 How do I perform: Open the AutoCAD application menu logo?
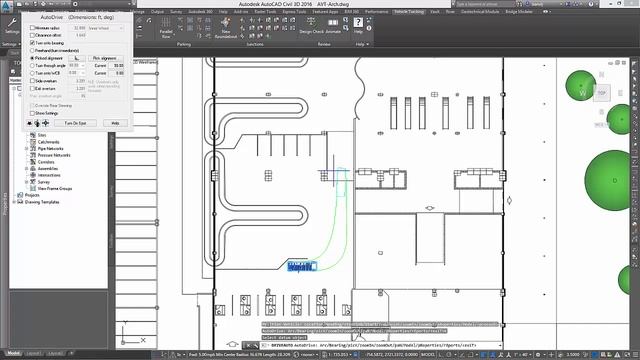7,6
